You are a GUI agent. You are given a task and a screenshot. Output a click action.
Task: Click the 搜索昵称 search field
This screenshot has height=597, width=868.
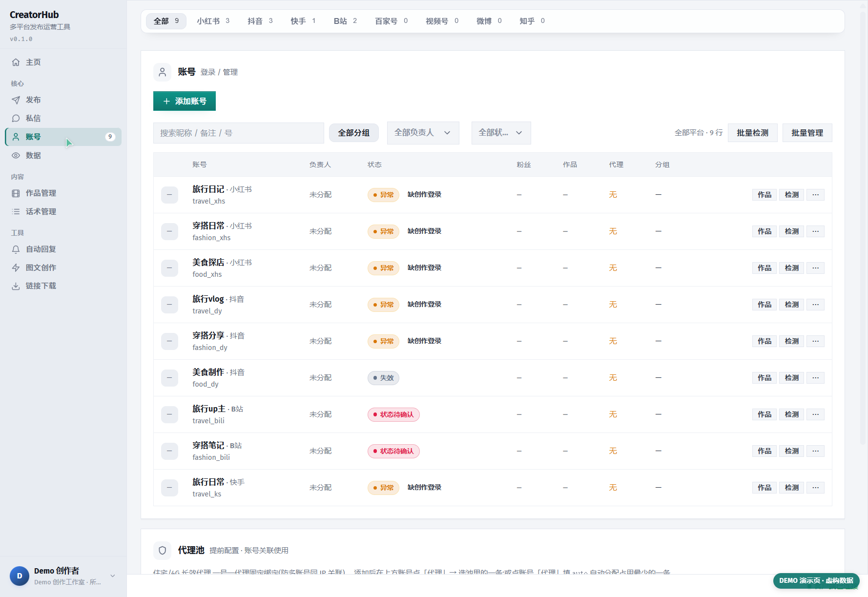point(239,133)
